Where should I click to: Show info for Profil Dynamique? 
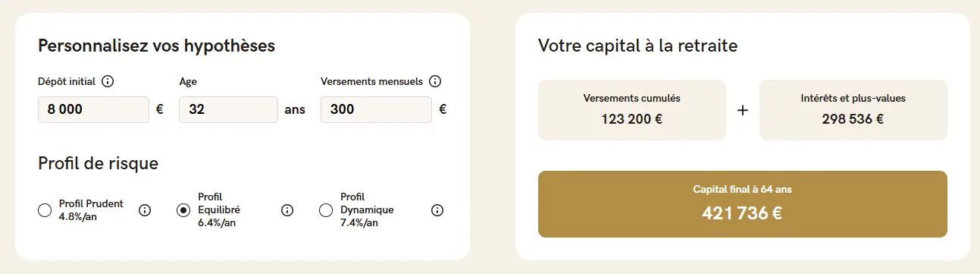pos(437,210)
